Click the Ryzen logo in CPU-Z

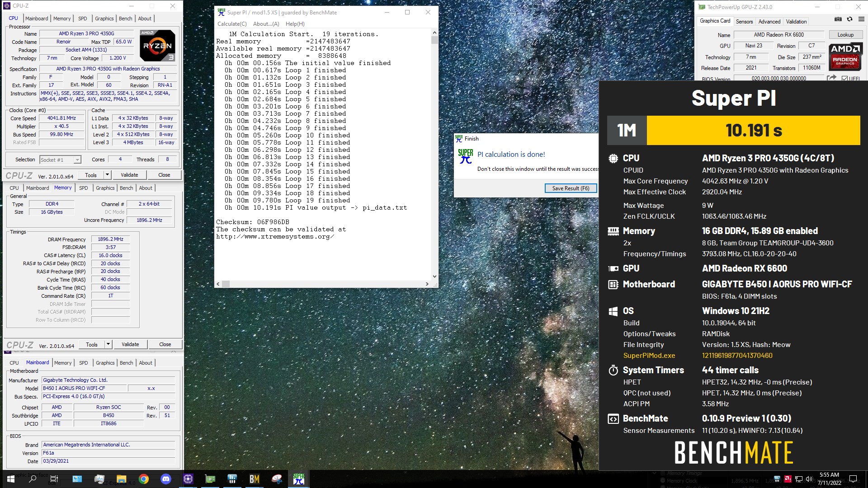tap(157, 46)
